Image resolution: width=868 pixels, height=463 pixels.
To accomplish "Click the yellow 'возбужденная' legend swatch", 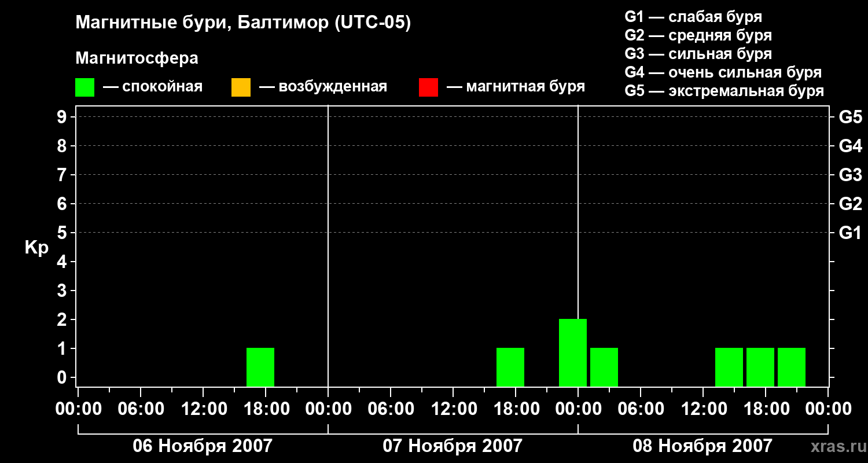I will (x=241, y=87).
